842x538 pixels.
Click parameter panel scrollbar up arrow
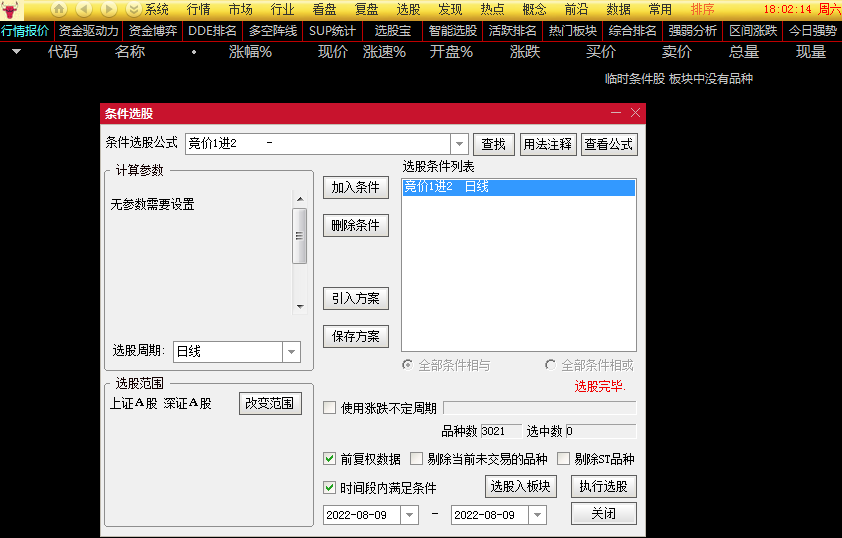click(x=300, y=199)
